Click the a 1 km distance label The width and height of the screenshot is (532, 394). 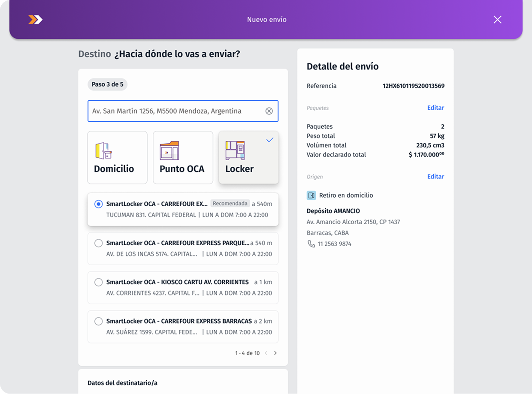click(263, 282)
